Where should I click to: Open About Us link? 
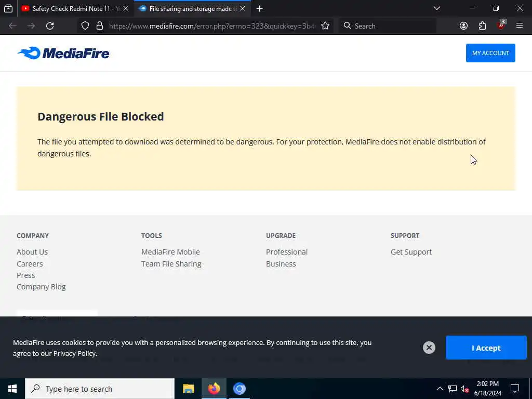(32, 252)
